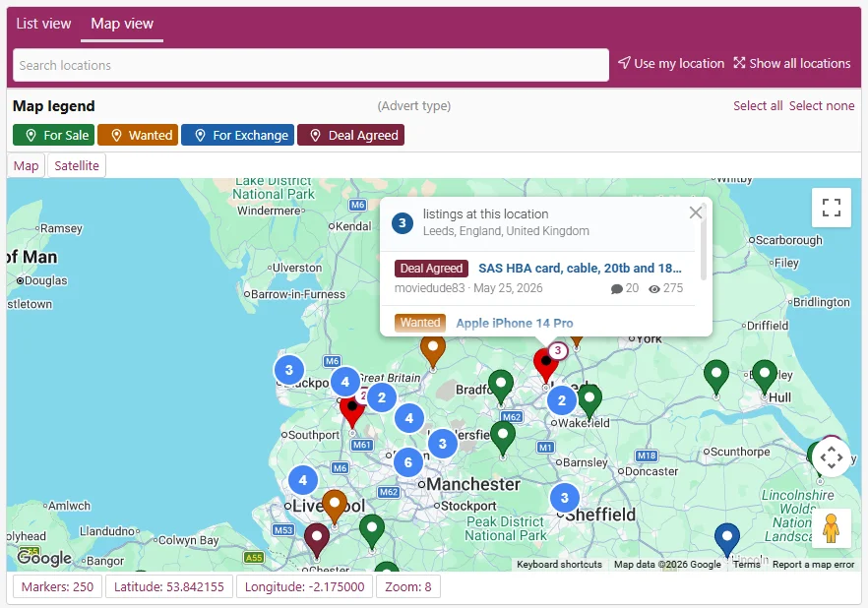This screenshot has width=868, height=608.
Task: Click the Google logo
Action: coord(44,558)
